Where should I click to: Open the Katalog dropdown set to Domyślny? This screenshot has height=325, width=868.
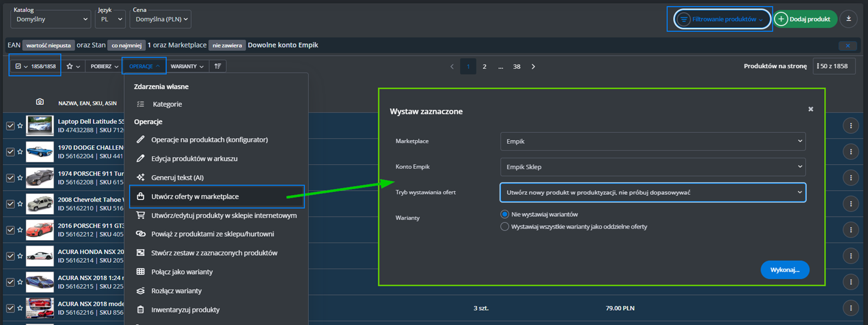coord(50,19)
